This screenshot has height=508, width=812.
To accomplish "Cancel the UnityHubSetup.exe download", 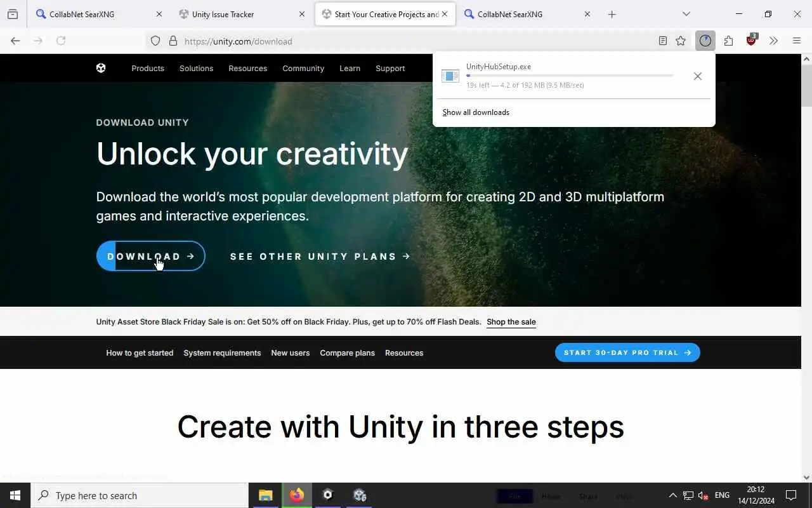I will tap(697, 76).
